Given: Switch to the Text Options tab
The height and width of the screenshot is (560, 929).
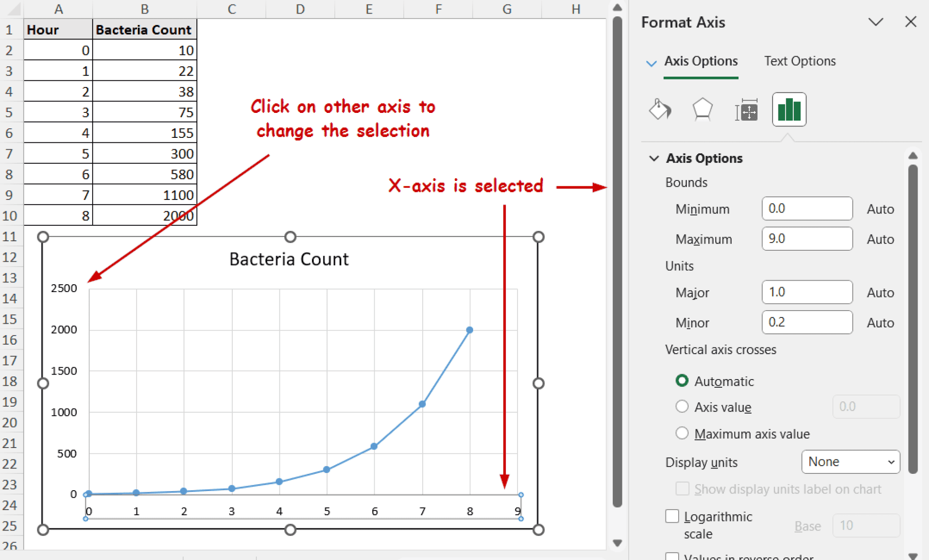Looking at the screenshot, I should pos(800,61).
